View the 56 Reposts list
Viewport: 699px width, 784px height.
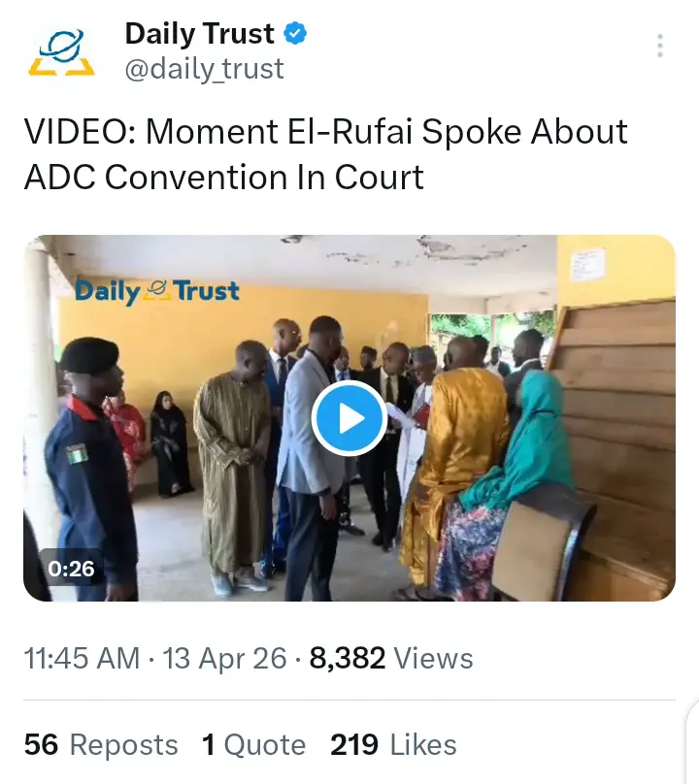[x=101, y=744]
